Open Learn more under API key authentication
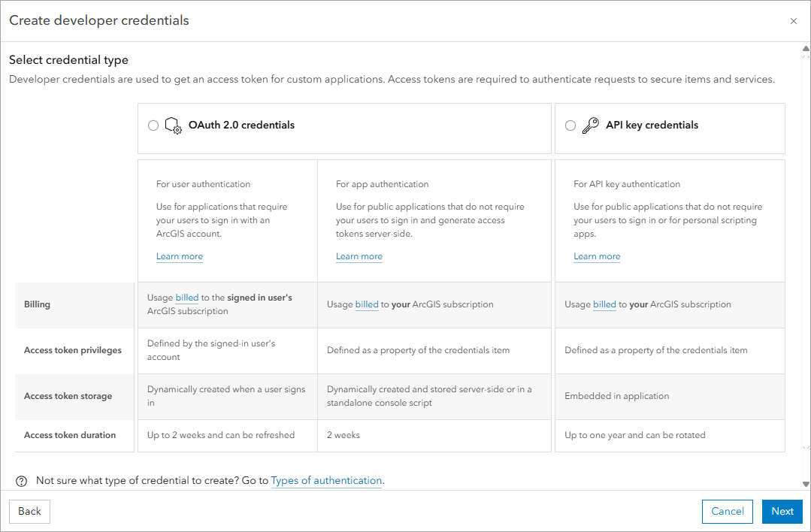The width and height of the screenshot is (811, 532). tap(596, 256)
